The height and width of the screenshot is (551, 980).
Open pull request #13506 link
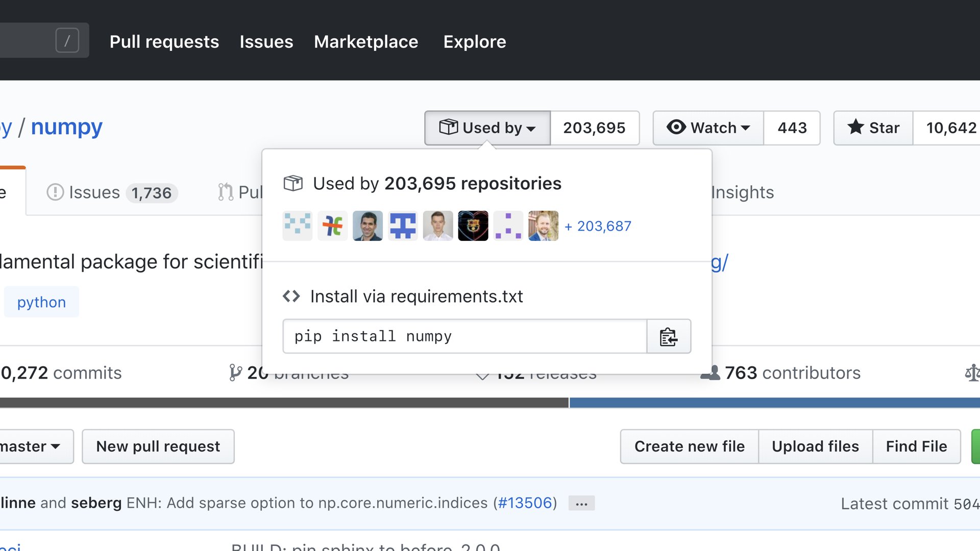click(525, 503)
